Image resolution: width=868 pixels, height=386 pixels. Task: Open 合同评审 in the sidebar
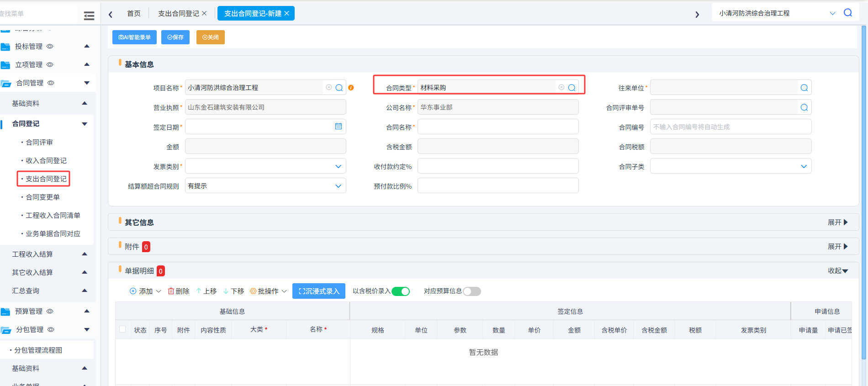pyautogui.click(x=39, y=142)
